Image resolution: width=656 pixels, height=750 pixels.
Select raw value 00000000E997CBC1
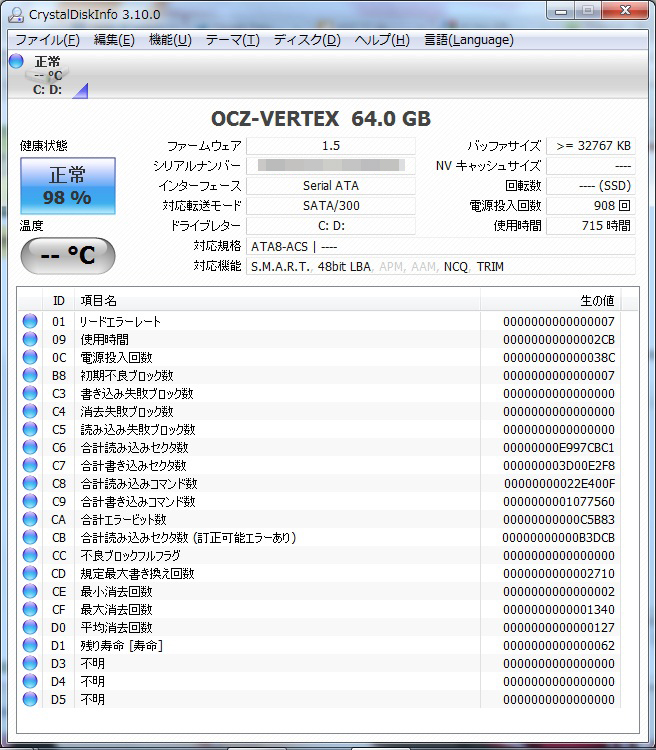tap(559, 448)
